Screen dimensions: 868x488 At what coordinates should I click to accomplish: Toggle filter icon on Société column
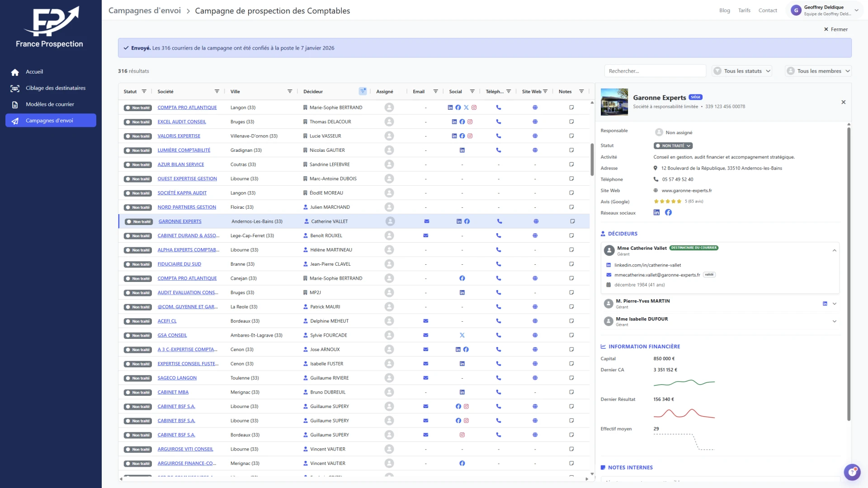pyautogui.click(x=217, y=91)
